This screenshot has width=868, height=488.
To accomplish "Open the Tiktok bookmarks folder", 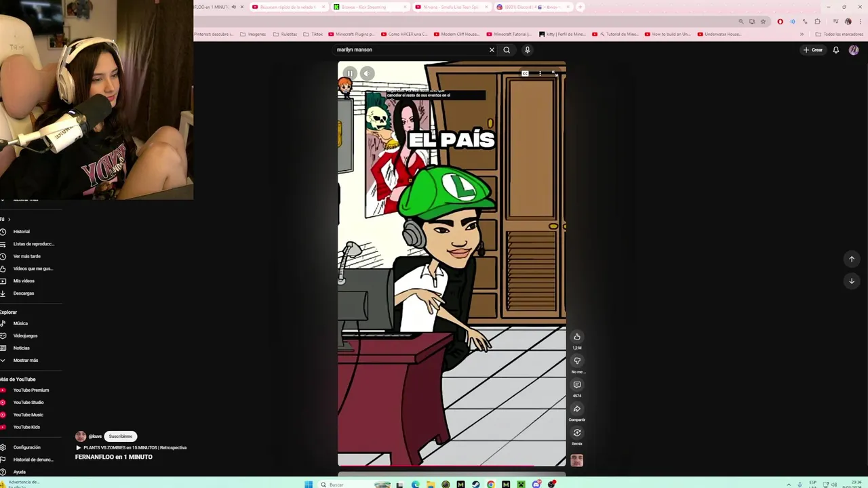I will pyautogui.click(x=313, y=34).
